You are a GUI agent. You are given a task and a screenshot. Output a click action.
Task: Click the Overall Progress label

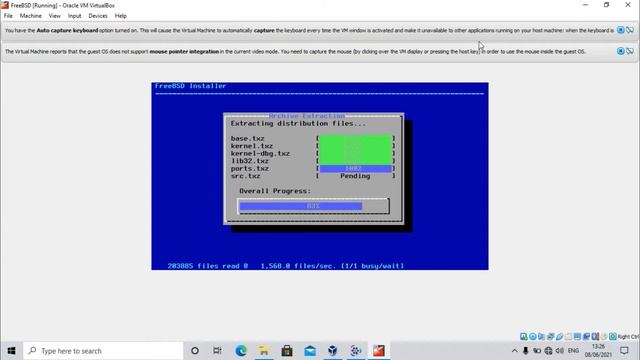tap(275, 191)
